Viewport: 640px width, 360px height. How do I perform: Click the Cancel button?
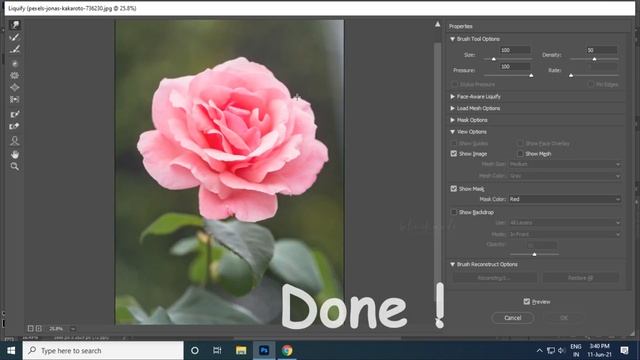513,318
